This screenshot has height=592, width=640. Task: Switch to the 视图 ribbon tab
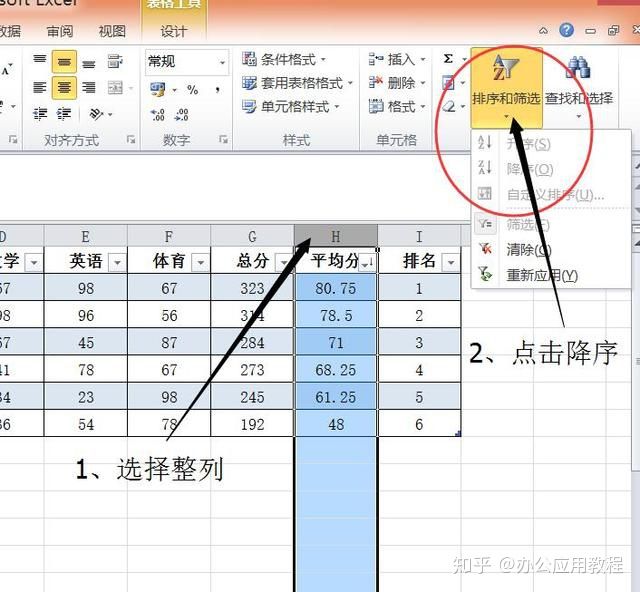tap(112, 31)
